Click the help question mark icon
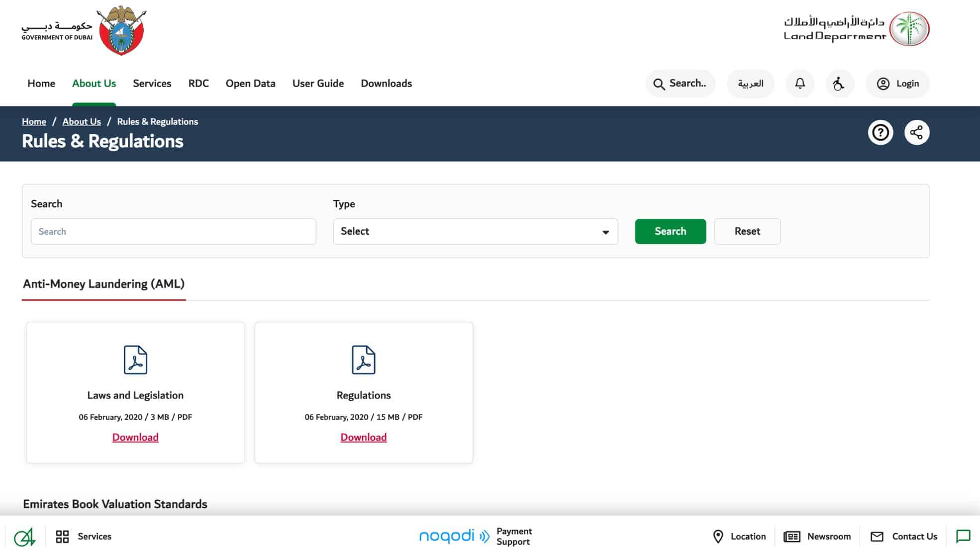The height and width of the screenshot is (547, 980). coord(881,133)
